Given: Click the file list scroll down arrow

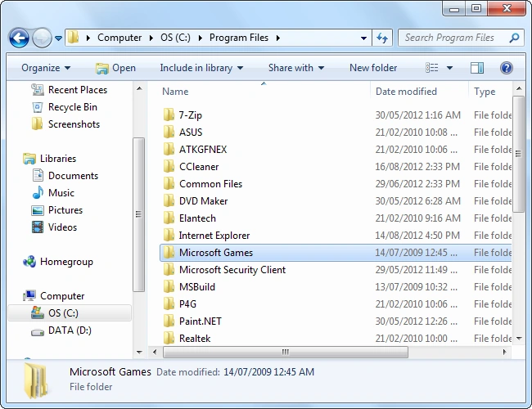Looking at the screenshot, I should (x=519, y=339).
